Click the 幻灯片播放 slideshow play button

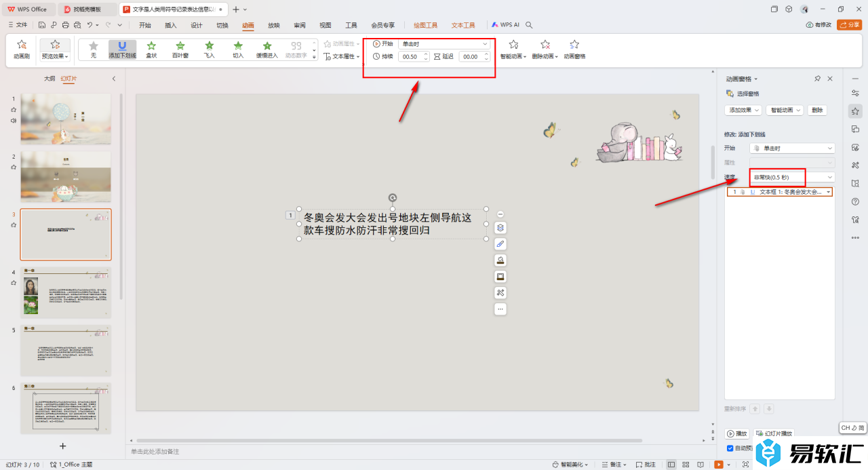click(773, 433)
